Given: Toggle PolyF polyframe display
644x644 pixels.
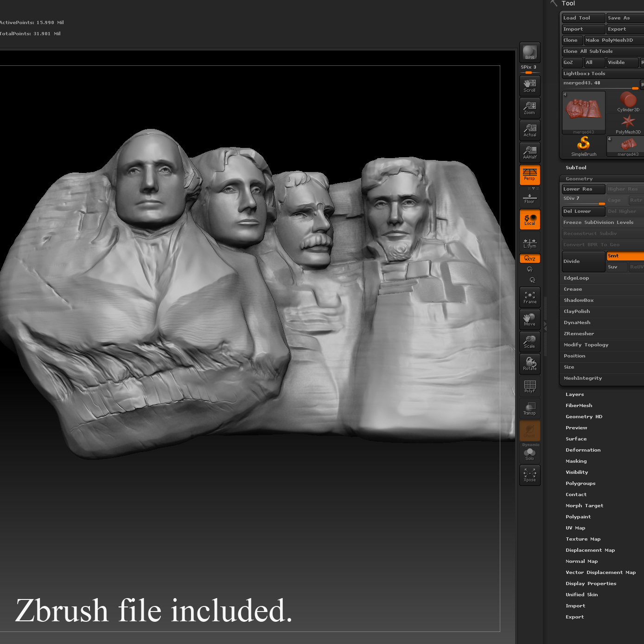Looking at the screenshot, I should tap(529, 386).
